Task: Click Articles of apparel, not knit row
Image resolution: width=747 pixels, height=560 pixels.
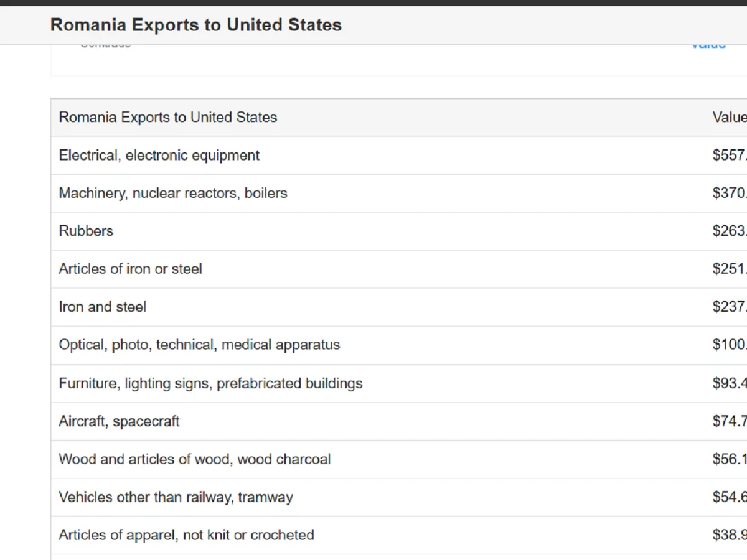Action: (186, 535)
